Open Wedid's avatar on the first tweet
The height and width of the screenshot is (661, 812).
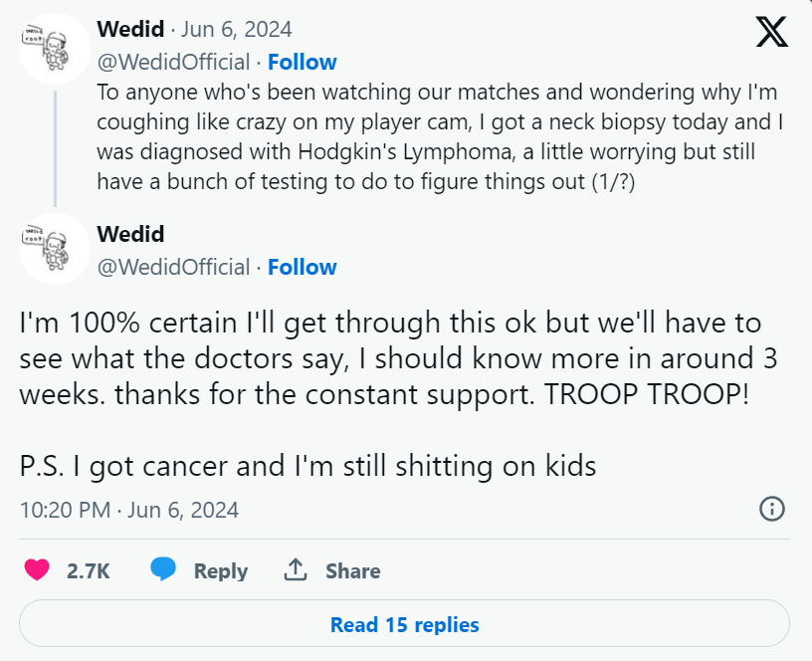coord(55,48)
